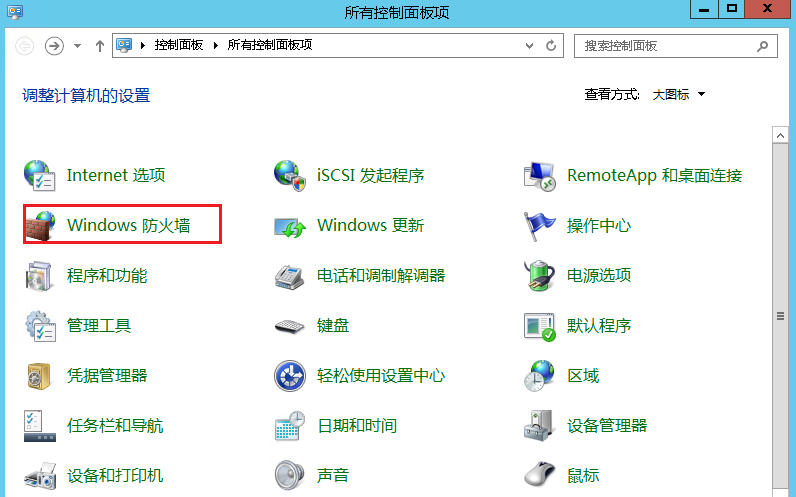The image size is (796, 497).
Task: Open the 电源选项 link
Action: tap(599, 276)
